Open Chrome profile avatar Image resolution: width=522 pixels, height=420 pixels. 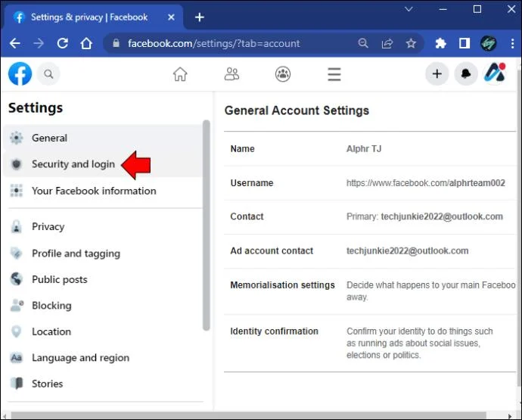coord(488,43)
